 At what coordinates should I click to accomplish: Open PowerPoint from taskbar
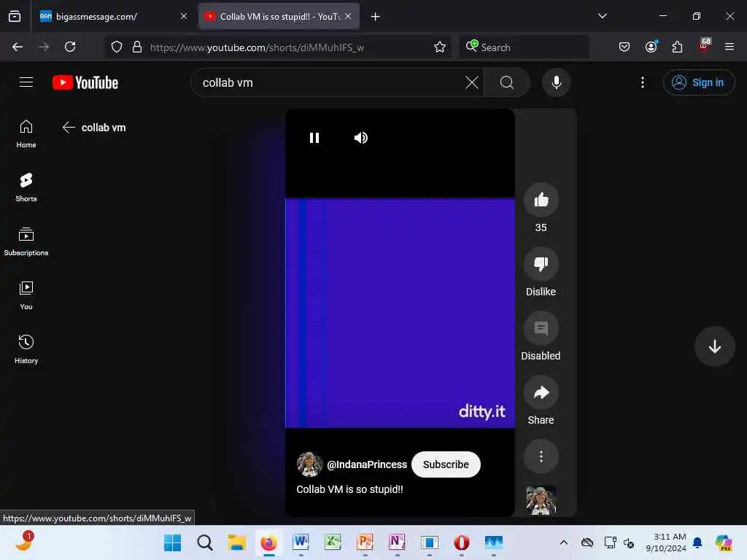(365, 542)
